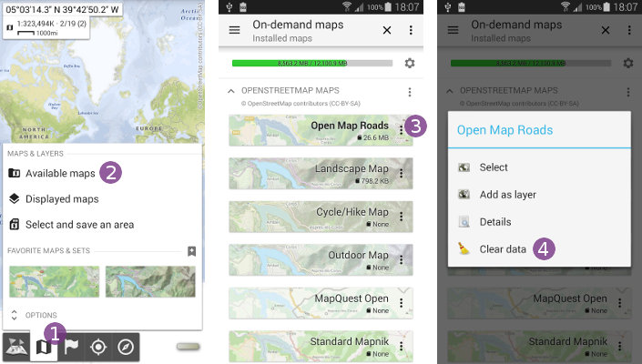Choose Add as layer in dialog
Viewport: 642px width, 364px height.
click(539, 195)
